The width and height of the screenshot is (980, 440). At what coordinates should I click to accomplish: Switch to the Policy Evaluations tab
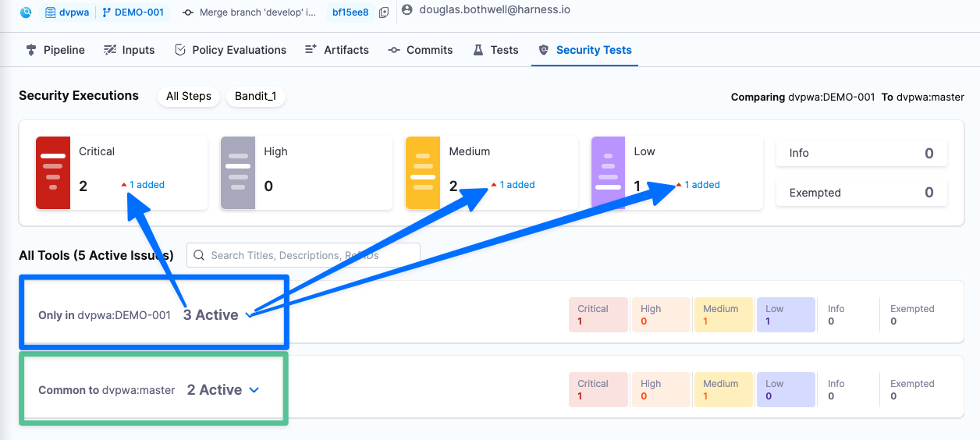click(230, 50)
